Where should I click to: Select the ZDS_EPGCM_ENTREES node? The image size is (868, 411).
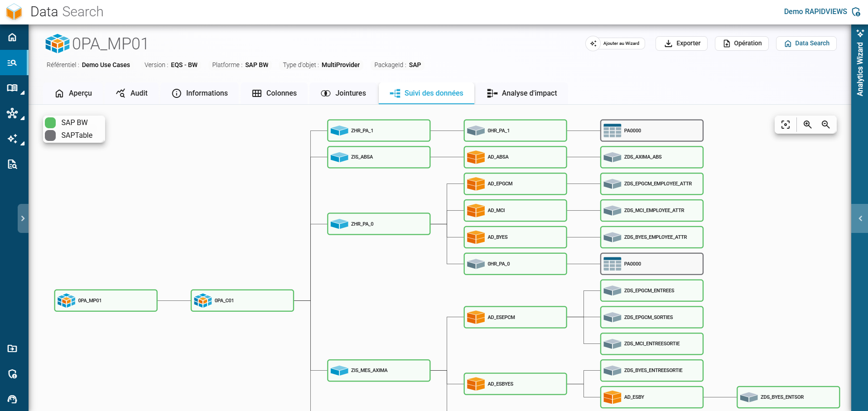pyautogui.click(x=652, y=290)
